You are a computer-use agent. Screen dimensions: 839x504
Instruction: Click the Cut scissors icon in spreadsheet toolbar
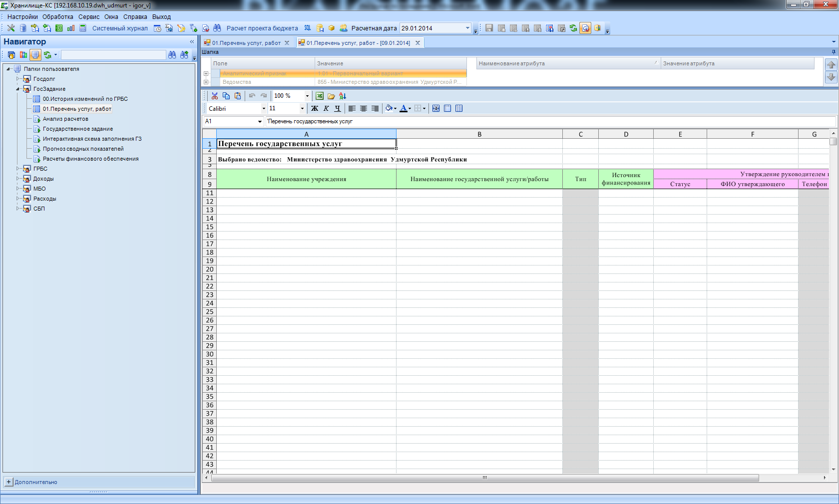click(215, 96)
